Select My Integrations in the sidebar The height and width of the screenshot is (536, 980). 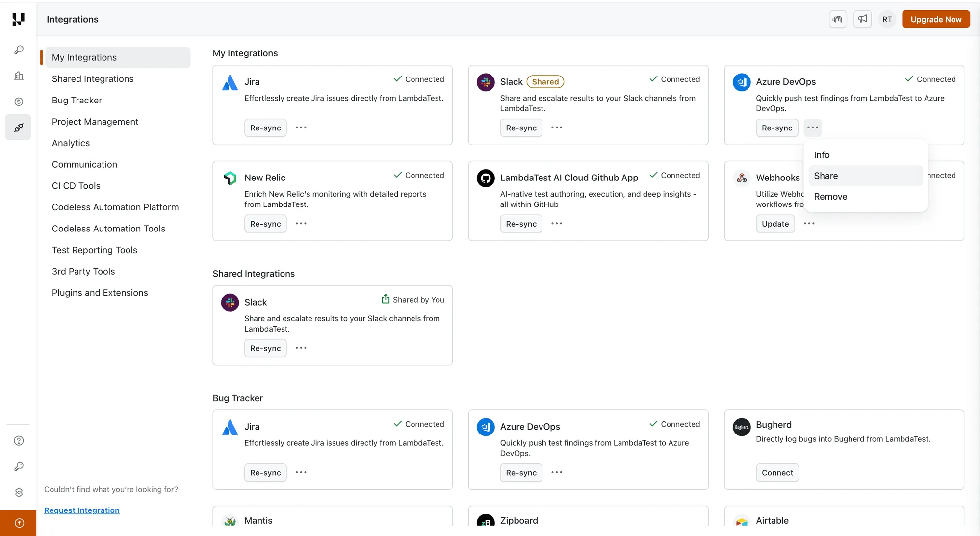click(x=118, y=57)
